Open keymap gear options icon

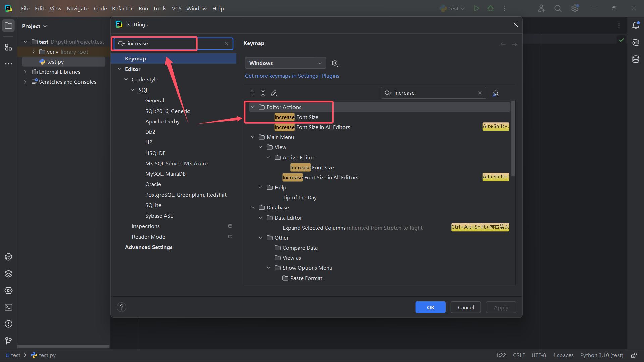pyautogui.click(x=335, y=63)
